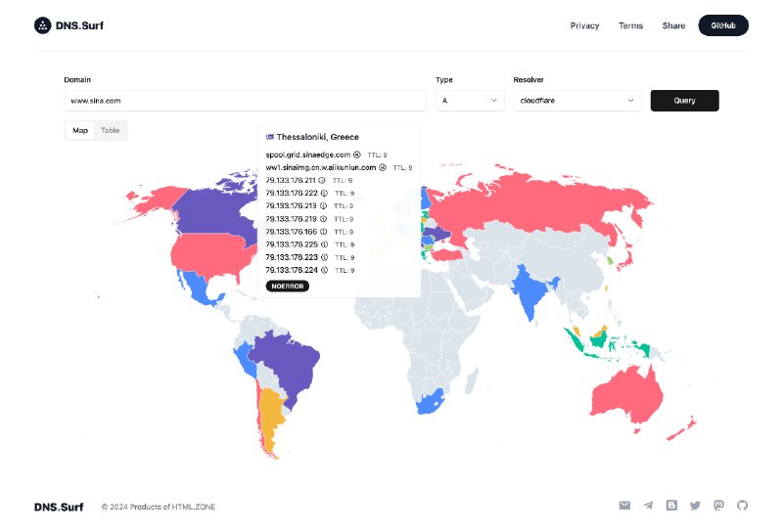Expand the record Type dropdown showing A
The width and height of the screenshot is (783, 532).
point(470,101)
